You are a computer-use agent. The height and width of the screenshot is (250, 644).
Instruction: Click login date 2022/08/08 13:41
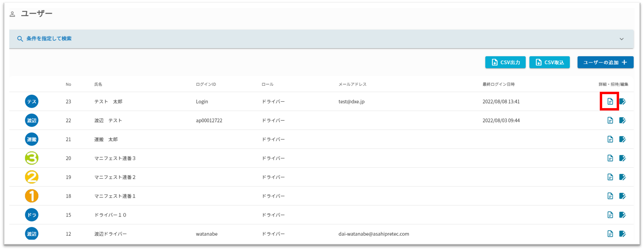(x=501, y=102)
